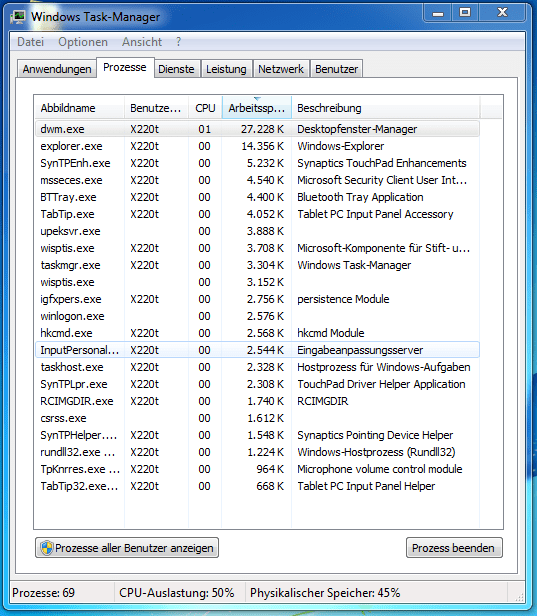Viewport: 537px width, 616px height.
Task: Select the BTTray.exe process
Action: click(257, 197)
